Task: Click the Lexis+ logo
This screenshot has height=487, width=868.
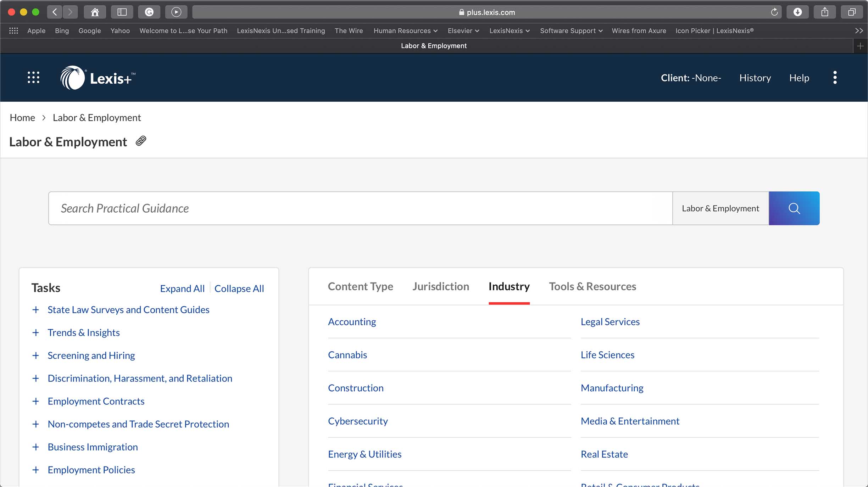Action: (98, 78)
